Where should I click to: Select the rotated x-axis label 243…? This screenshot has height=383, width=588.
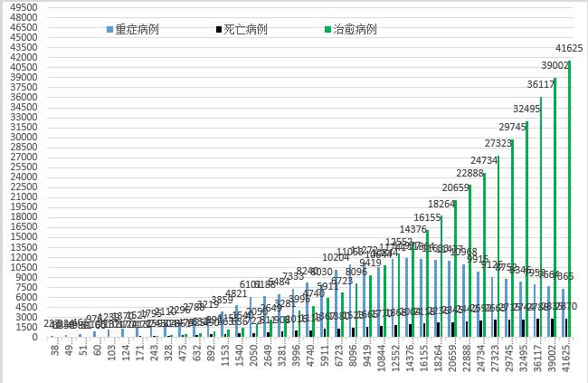click(x=154, y=350)
